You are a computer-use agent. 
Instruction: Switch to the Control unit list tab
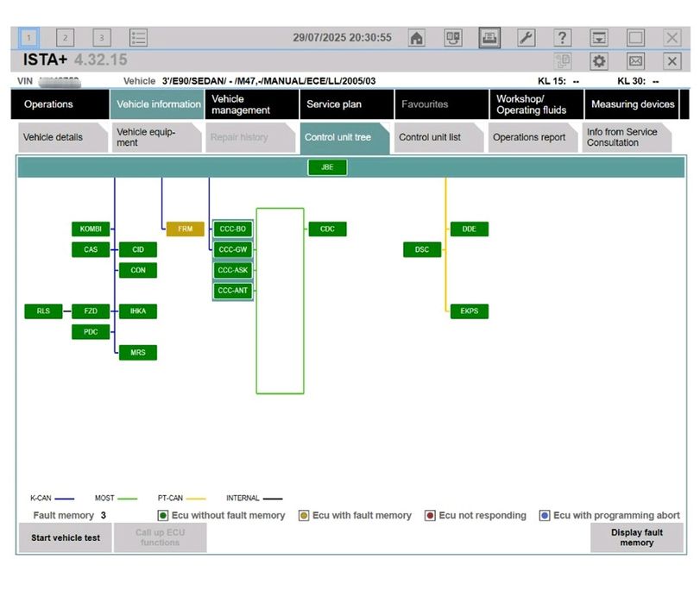click(x=438, y=137)
